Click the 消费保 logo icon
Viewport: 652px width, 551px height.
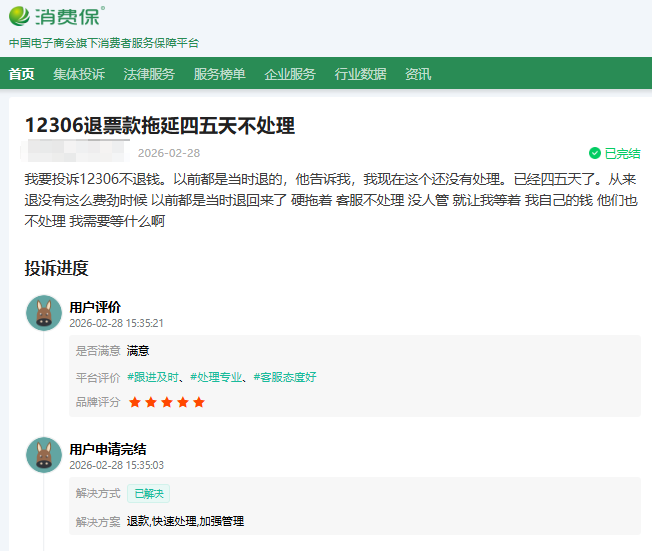(20, 16)
